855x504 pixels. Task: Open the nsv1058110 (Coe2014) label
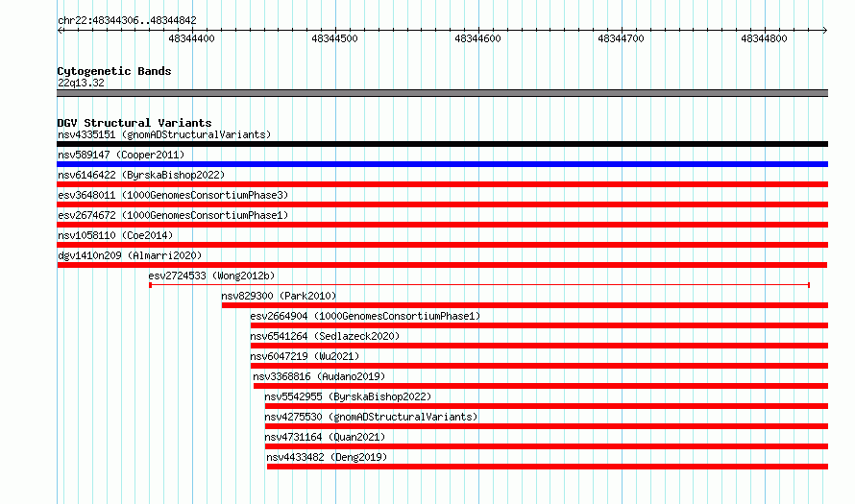[x=115, y=235]
